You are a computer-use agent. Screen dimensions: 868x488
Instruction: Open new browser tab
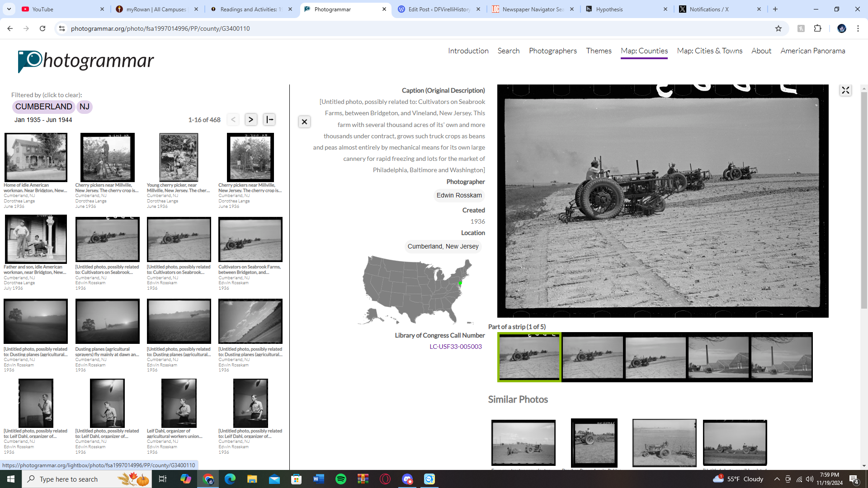pyautogui.click(x=775, y=9)
